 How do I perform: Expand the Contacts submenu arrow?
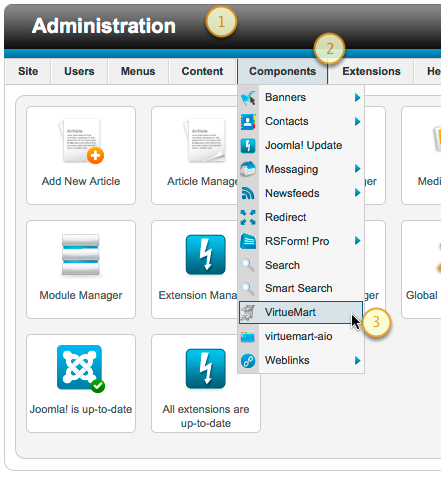tap(357, 121)
